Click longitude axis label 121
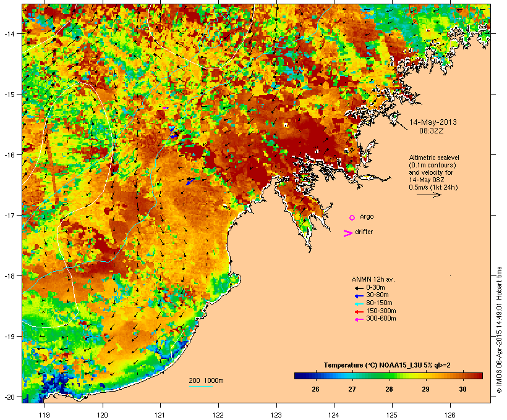The image size is (507, 420). (160, 415)
